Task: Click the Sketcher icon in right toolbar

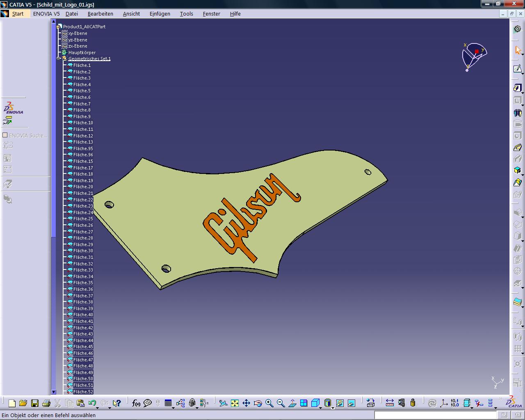Action: (518, 68)
